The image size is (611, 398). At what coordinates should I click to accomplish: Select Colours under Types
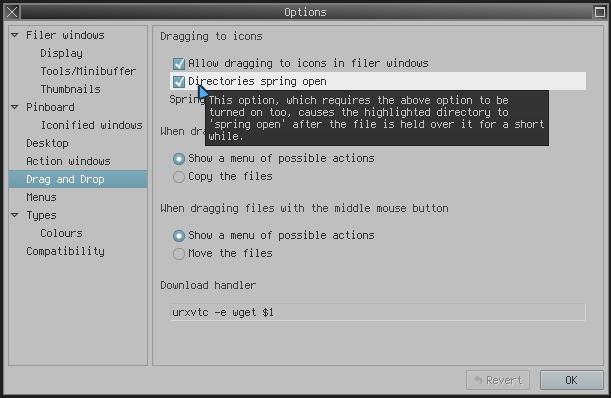61,233
